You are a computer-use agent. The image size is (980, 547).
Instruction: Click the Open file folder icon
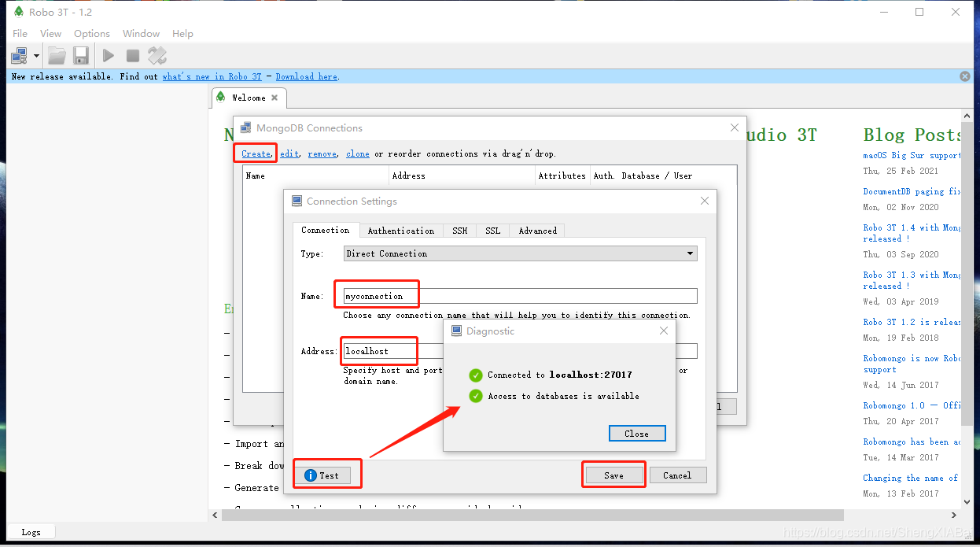click(57, 55)
